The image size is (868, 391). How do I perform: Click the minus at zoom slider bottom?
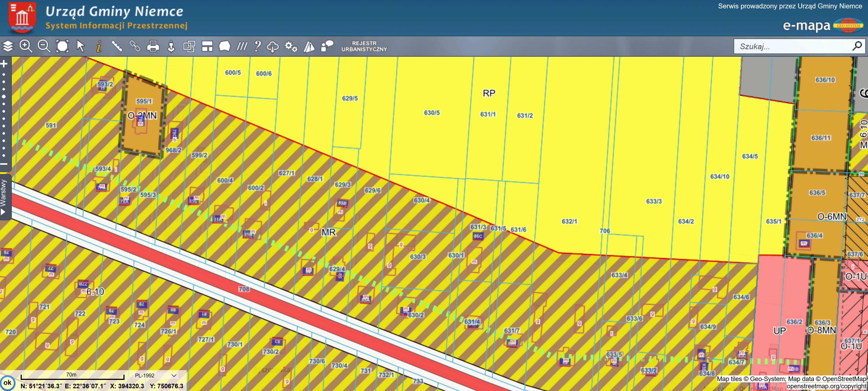pos(4,164)
